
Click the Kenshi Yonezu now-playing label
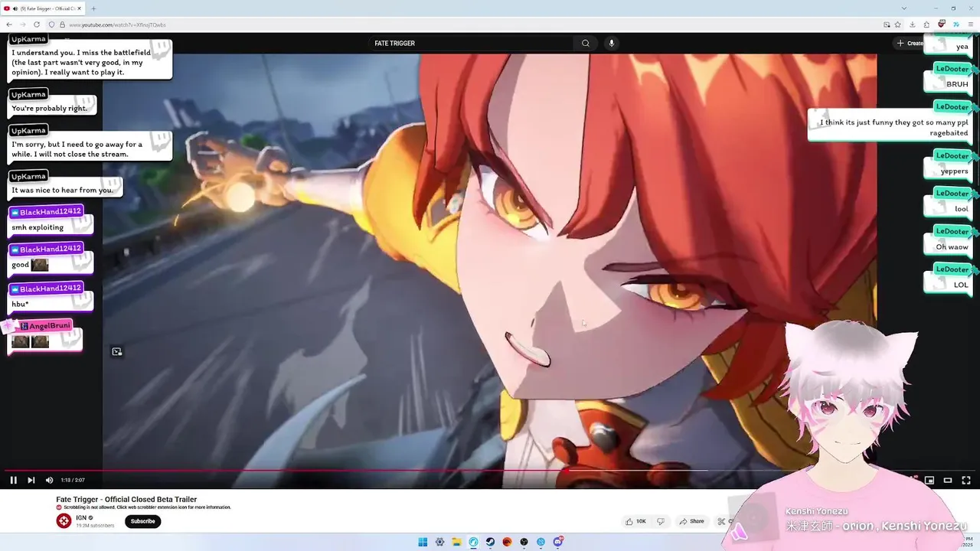coord(816,511)
